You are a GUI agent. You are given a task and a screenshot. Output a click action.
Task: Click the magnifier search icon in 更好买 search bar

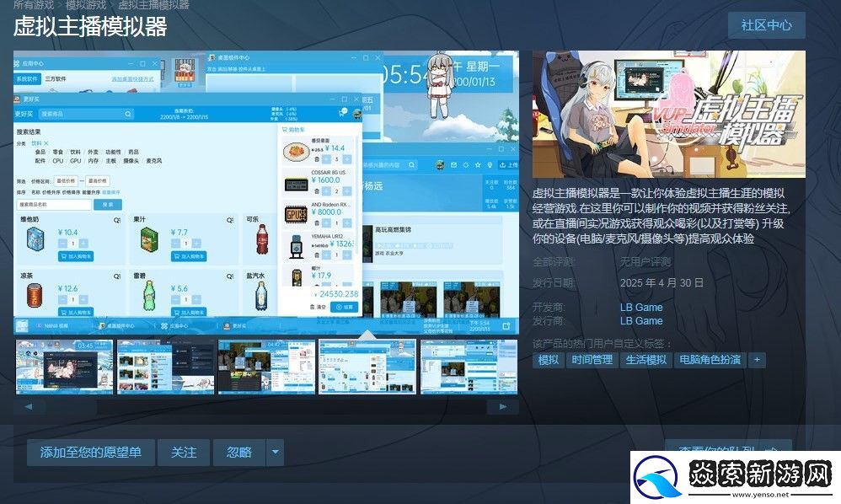128,112
